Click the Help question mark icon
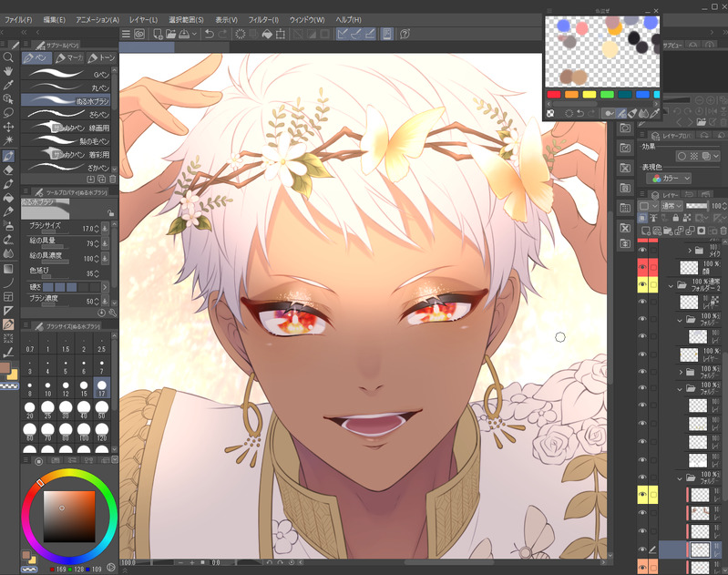Image resolution: width=728 pixels, height=575 pixels. (405, 34)
